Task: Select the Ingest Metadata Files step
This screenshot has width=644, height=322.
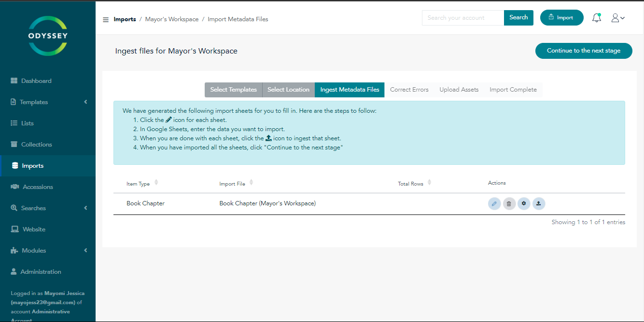Action: tap(350, 90)
